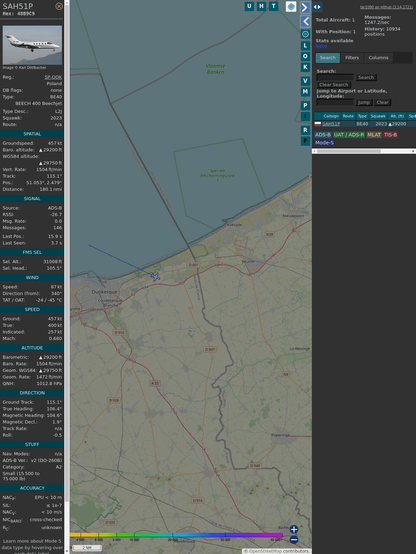Click the P map button
416x554 pixels.
coord(305,105)
